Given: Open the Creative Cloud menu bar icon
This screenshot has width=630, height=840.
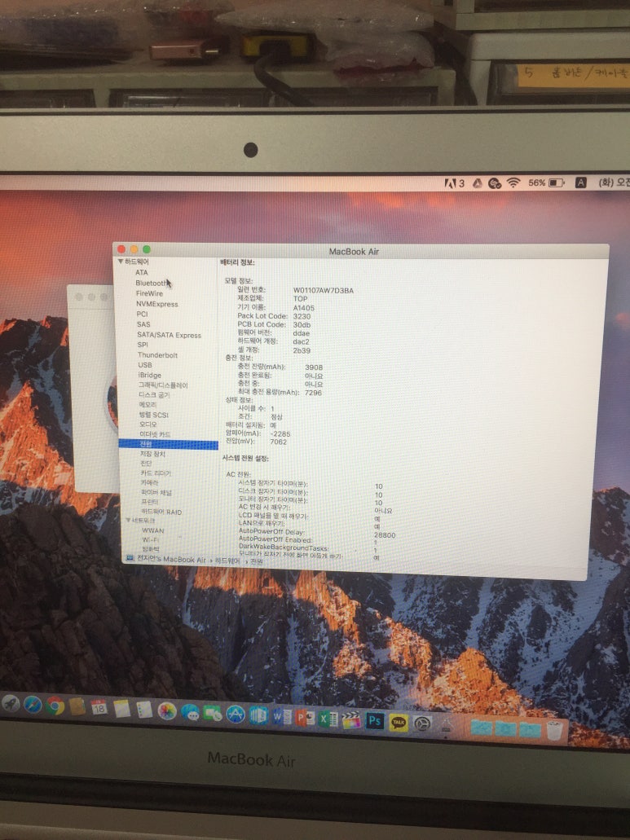Looking at the screenshot, I should point(495,183).
